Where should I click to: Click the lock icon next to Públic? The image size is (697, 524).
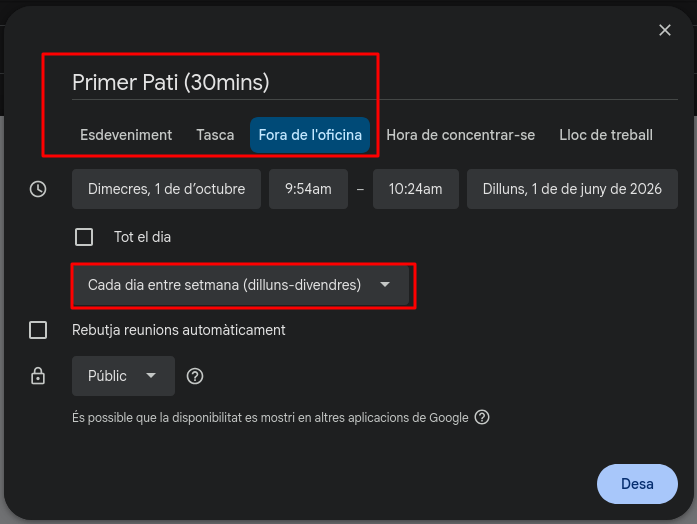(38, 376)
